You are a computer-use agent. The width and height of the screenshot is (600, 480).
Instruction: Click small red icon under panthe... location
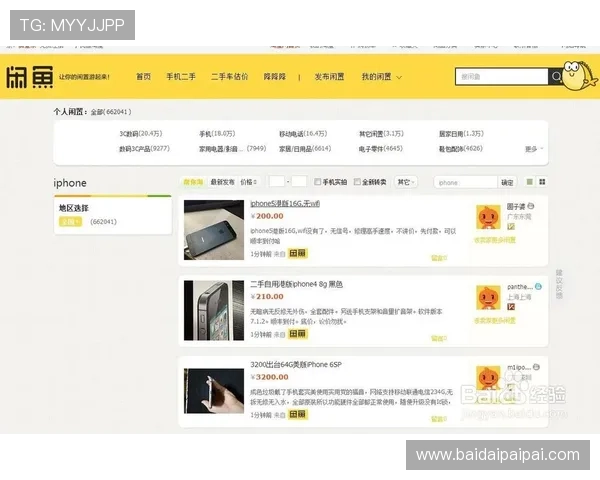click(511, 307)
